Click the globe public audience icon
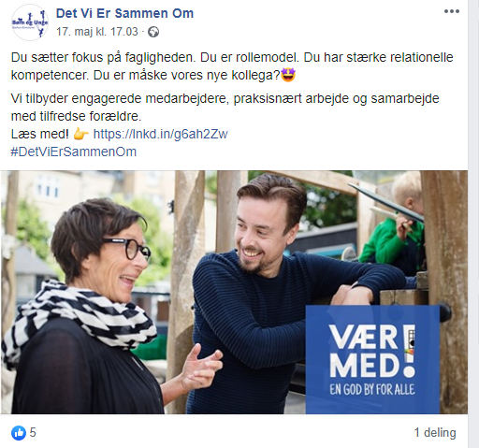The image size is (479, 448). click(153, 32)
